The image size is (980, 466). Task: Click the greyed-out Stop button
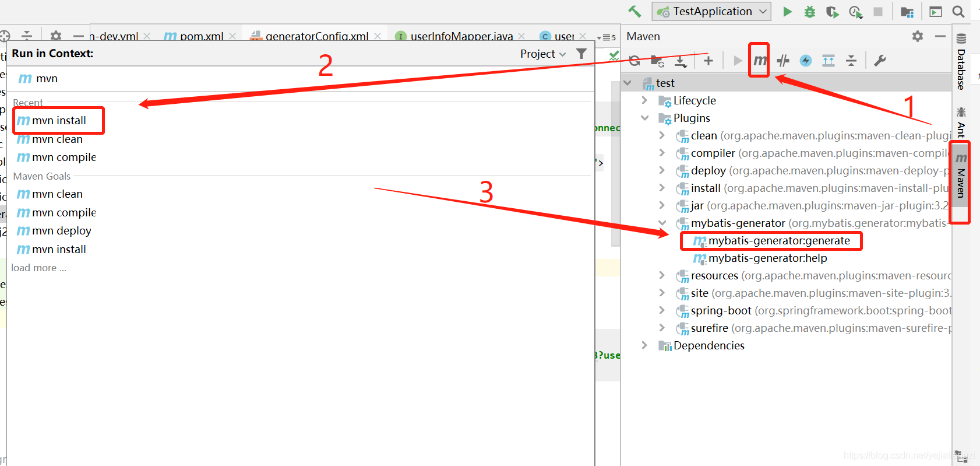(x=878, y=12)
